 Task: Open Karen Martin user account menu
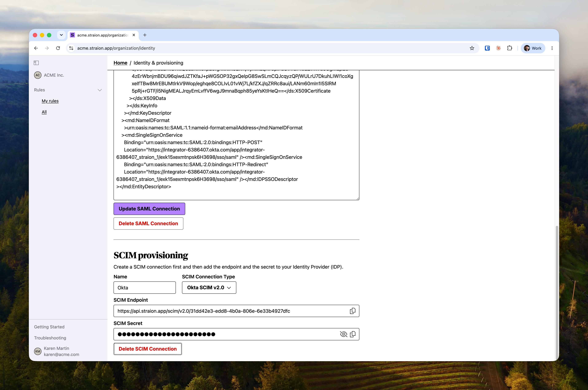(x=56, y=351)
